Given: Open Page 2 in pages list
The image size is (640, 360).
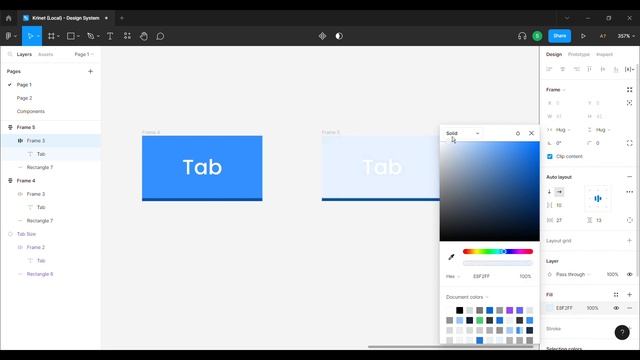Looking at the screenshot, I should (24, 98).
